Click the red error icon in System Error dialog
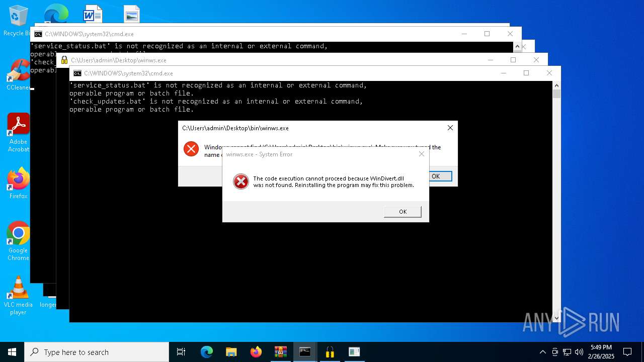Screen dimensions: 644x362 [241, 182]
